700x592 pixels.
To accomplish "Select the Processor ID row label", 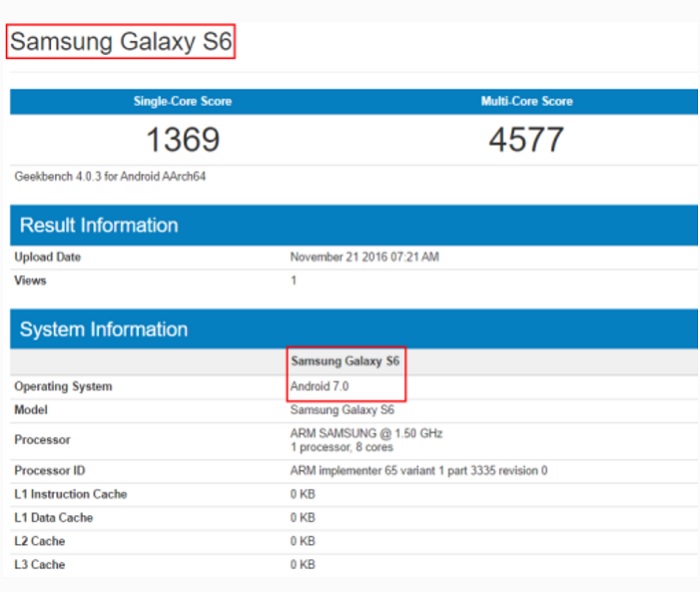I will [49, 470].
